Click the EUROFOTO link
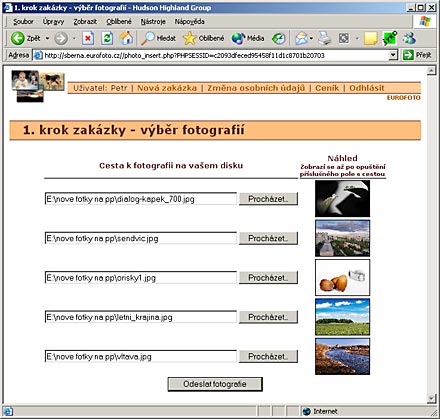 403,98
